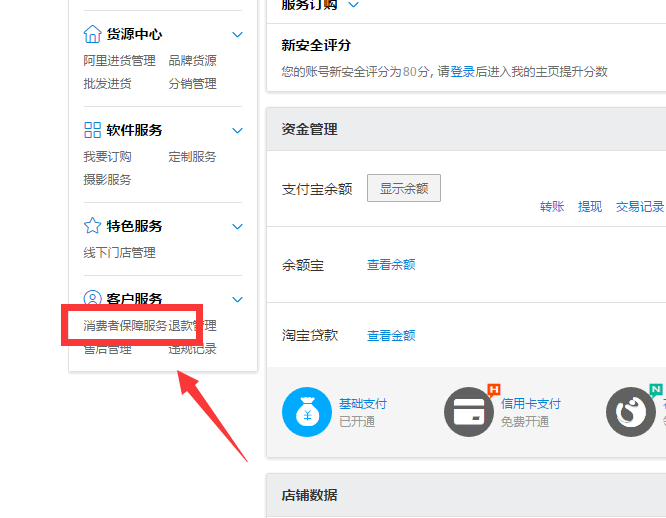Viewport: 666px width, 518px height.
Task: Open 摄影服务 menu item
Action: (107, 180)
